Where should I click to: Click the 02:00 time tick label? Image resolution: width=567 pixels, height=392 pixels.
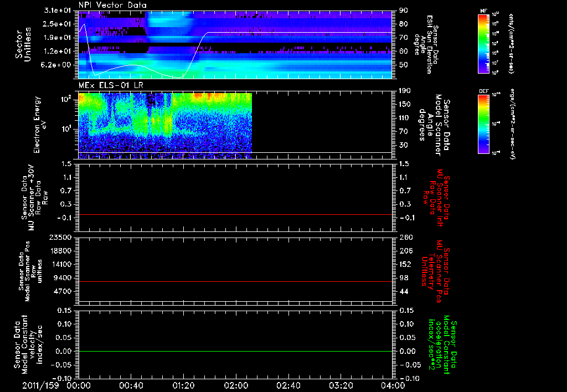[x=236, y=385]
